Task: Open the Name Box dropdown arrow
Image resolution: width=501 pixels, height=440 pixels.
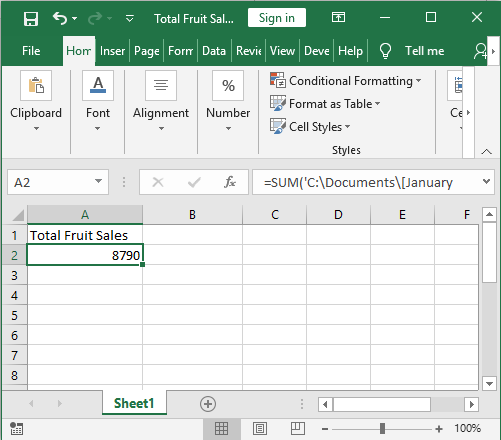Action: [98, 182]
